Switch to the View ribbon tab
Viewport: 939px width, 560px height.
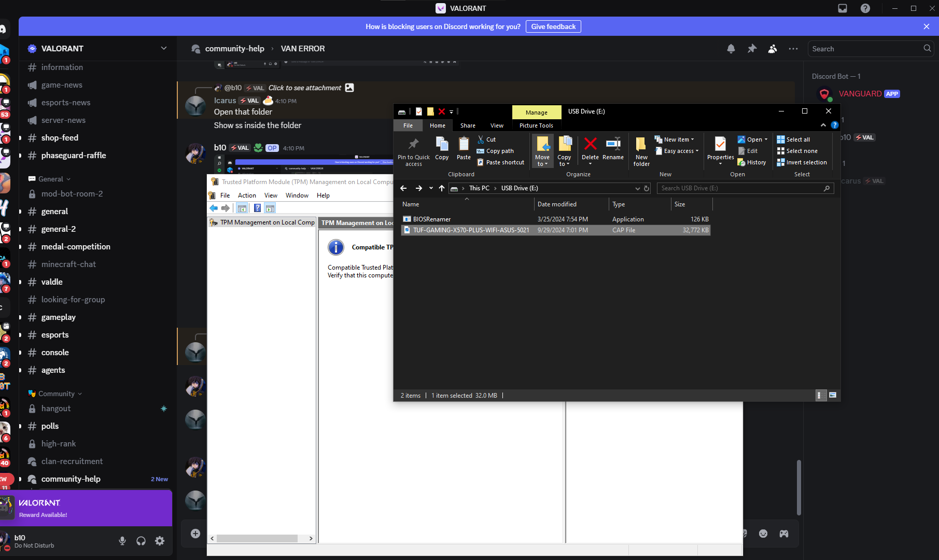(x=497, y=125)
